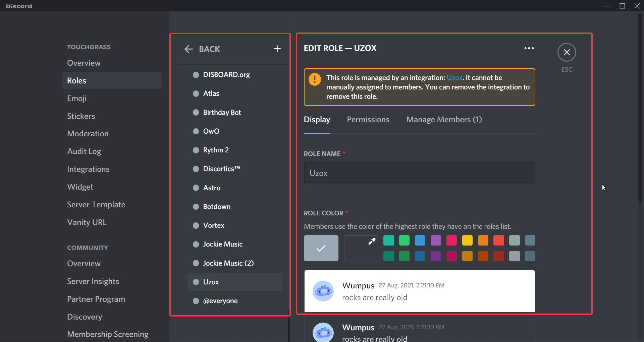
Task: Select the bright pink color swatch
Action: click(451, 241)
